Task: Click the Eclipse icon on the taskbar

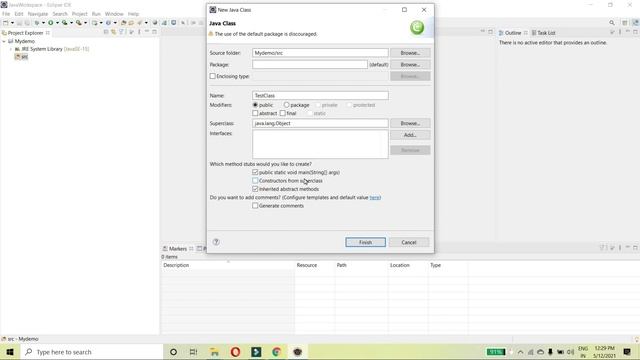Action: (x=298, y=352)
